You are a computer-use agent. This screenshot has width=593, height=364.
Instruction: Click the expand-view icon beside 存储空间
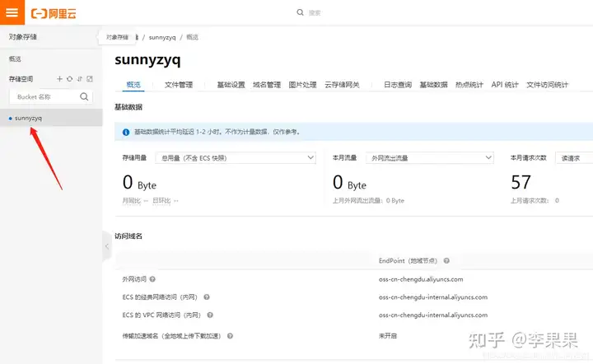[90, 78]
